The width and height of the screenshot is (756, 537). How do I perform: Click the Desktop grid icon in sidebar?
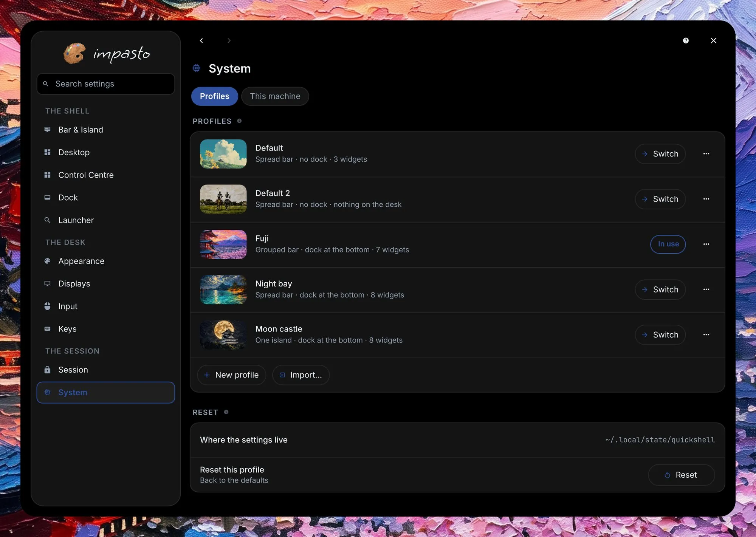pyautogui.click(x=47, y=152)
